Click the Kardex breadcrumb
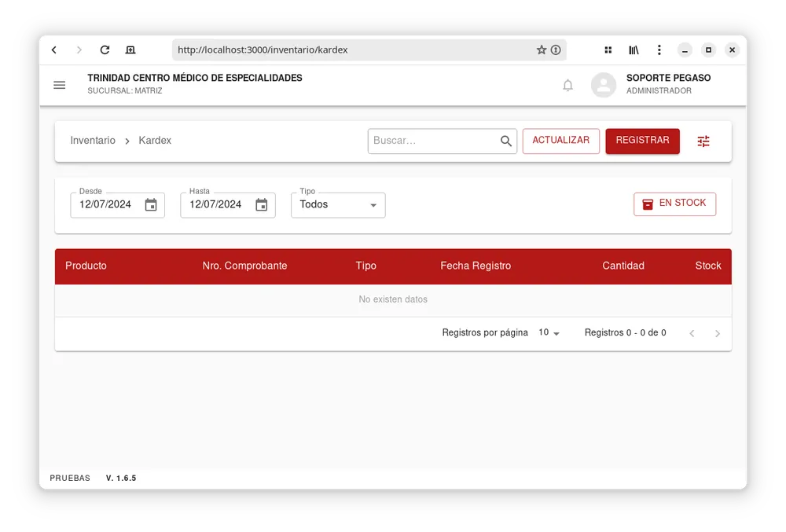 click(155, 140)
